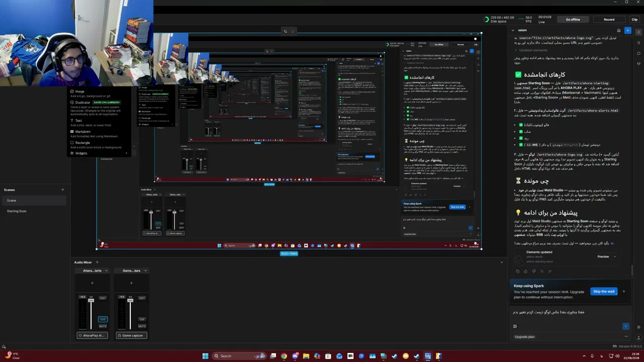The height and width of the screenshot is (362, 644).
Task: Click the 1920×1080 canvas resolution label
Action: (289, 254)
